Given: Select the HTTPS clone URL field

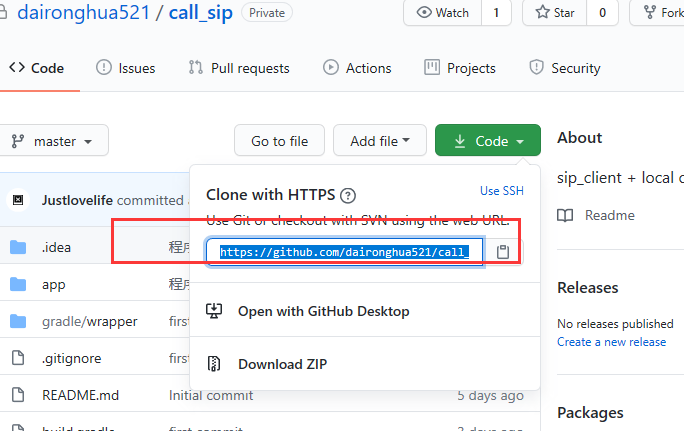Looking at the screenshot, I should (x=345, y=252).
